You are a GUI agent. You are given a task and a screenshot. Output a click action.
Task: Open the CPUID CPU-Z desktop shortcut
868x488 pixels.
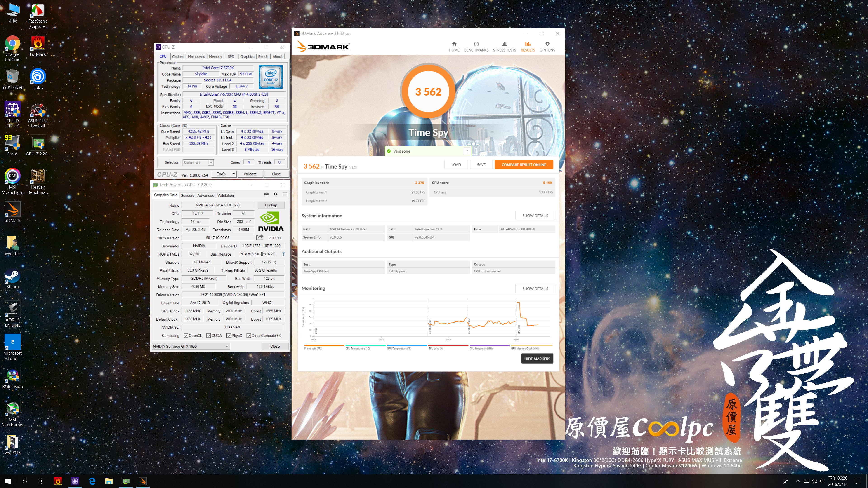(12, 115)
